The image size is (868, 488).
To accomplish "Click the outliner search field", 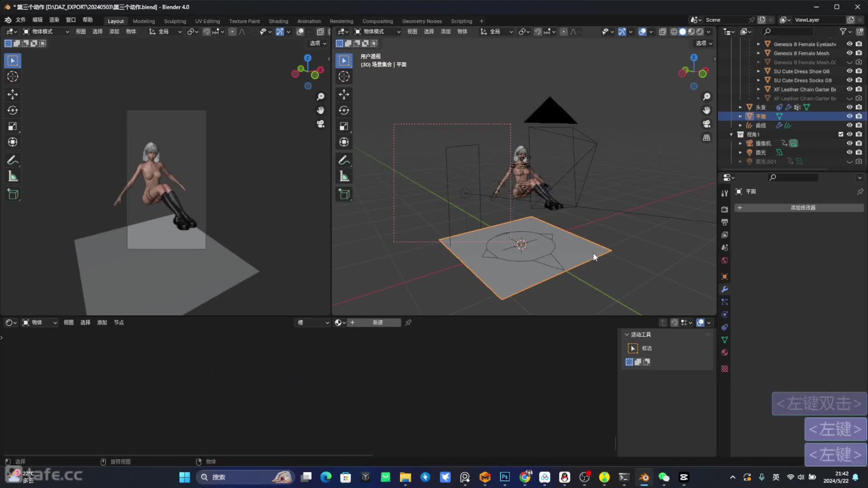I will pos(788,32).
